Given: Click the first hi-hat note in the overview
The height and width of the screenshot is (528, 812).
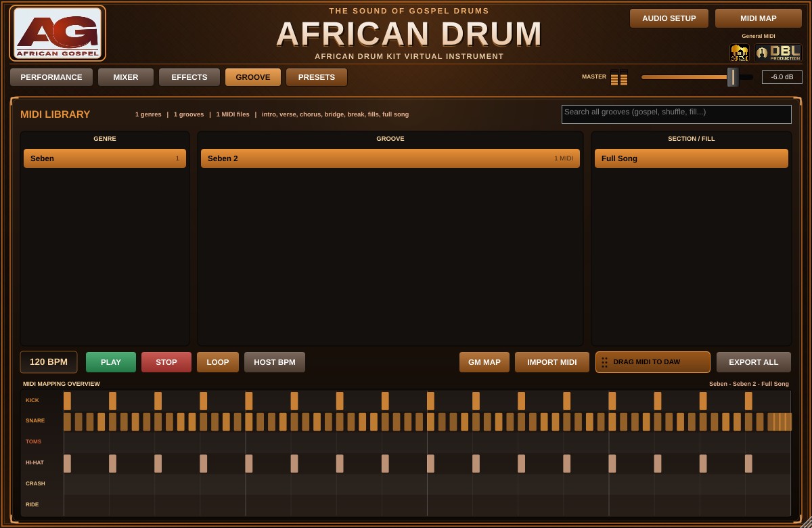Looking at the screenshot, I should (67, 464).
